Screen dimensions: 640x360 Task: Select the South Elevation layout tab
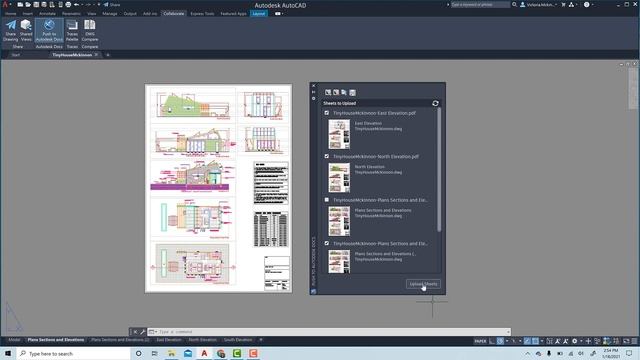[238, 340]
